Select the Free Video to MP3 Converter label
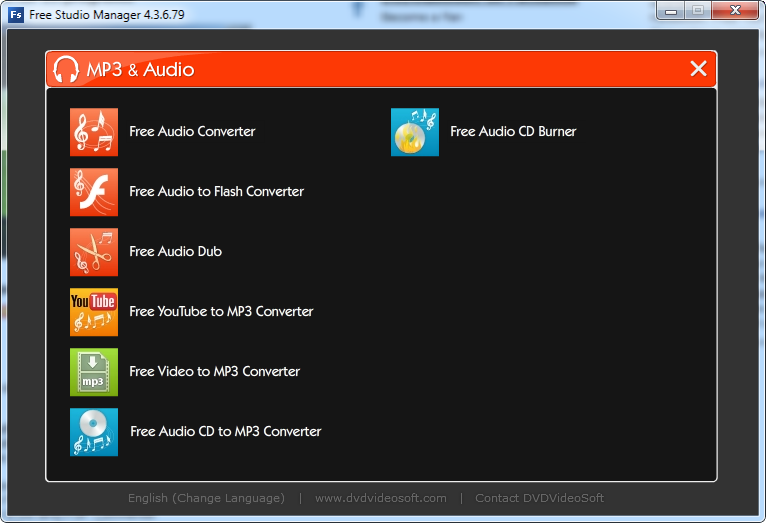This screenshot has width=766, height=523. tap(214, 372)
